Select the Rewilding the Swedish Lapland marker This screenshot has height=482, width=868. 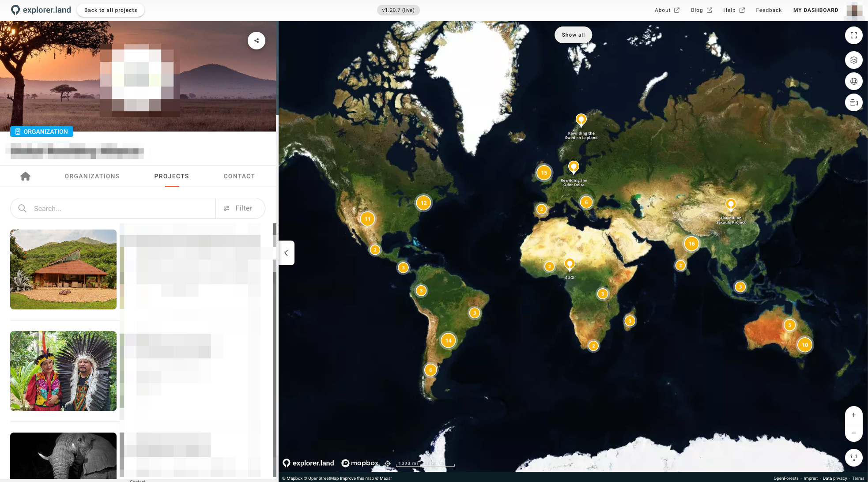pyautogui.click(x=581, y=119)
